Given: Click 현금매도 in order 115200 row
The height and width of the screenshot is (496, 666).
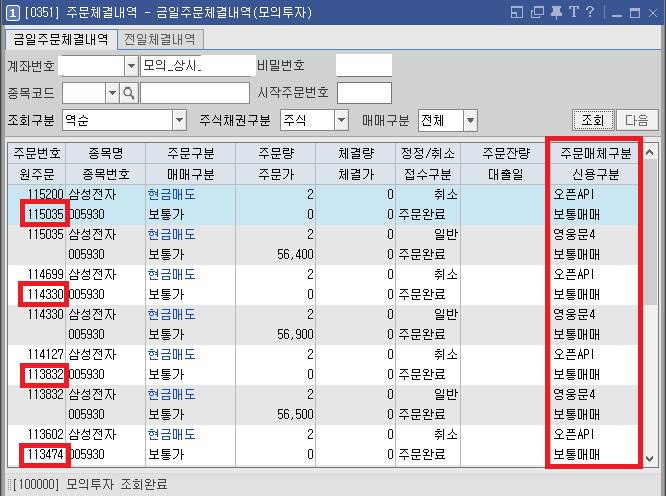Looking at the screenshot, I should [x=172, y=194].
